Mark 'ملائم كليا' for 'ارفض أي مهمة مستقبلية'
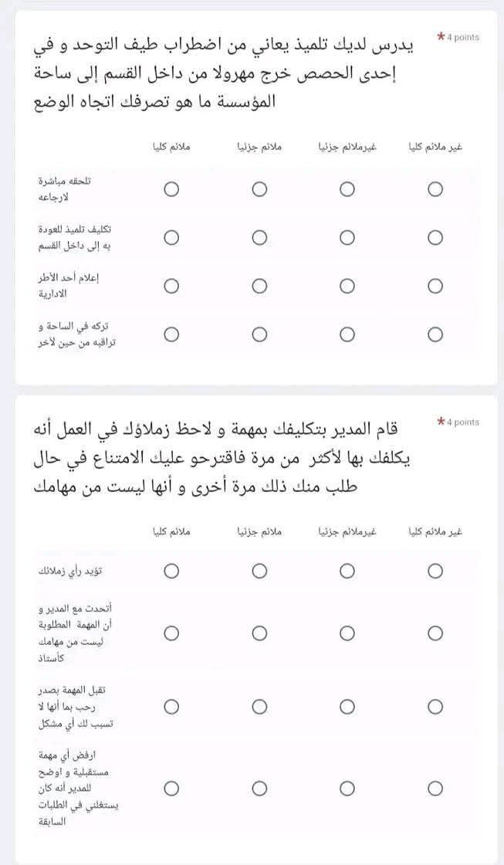504x865 pixels. 171,789
